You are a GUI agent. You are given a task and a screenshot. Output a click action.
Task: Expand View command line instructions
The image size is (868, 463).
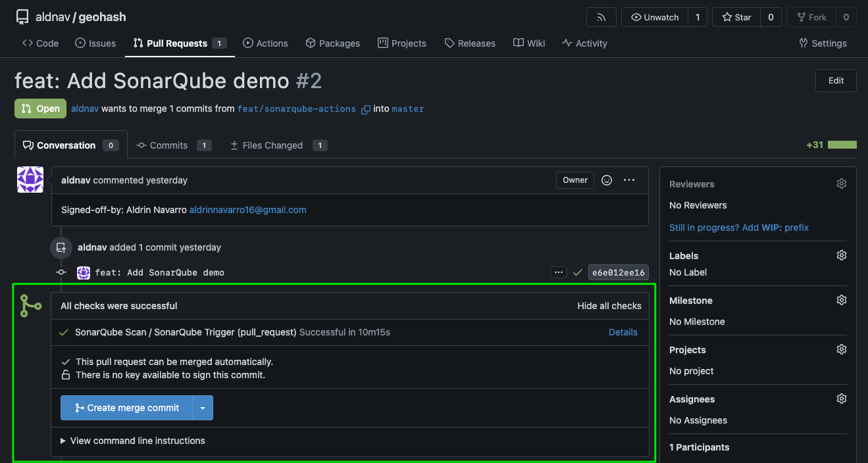132,441
